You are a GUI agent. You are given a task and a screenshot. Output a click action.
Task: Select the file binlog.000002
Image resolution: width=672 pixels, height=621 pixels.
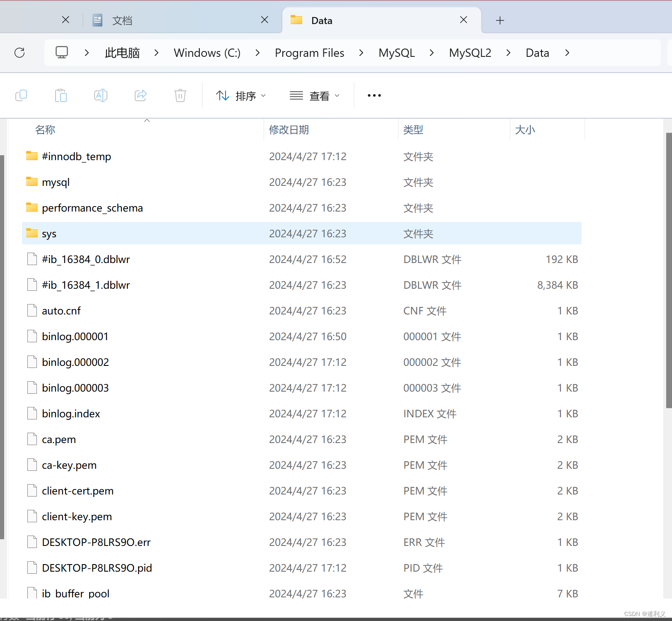[x=302, y=362]
